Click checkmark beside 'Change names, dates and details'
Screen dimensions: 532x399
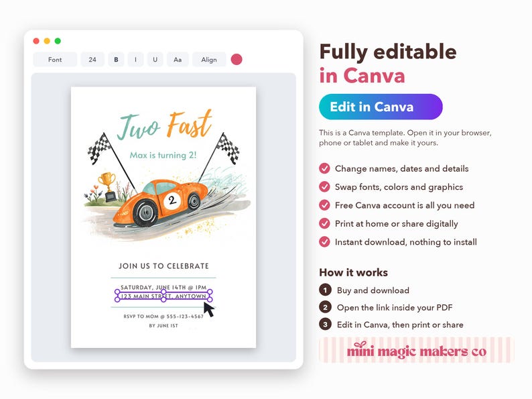(324, 168)
